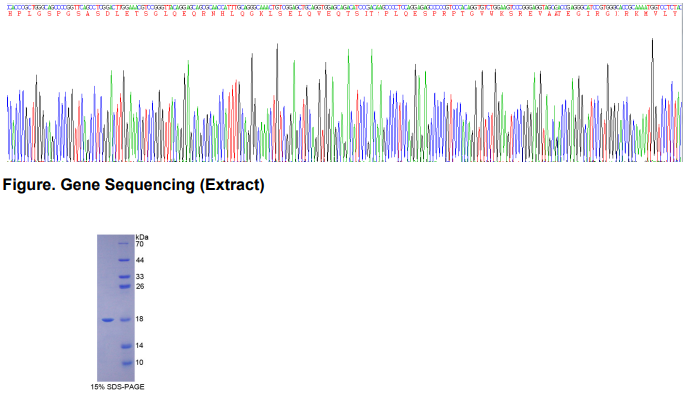688x395 pixels.
Task: Click the 33 kDa ladder band
Action: pyautogui.click(x=125, y=277)
